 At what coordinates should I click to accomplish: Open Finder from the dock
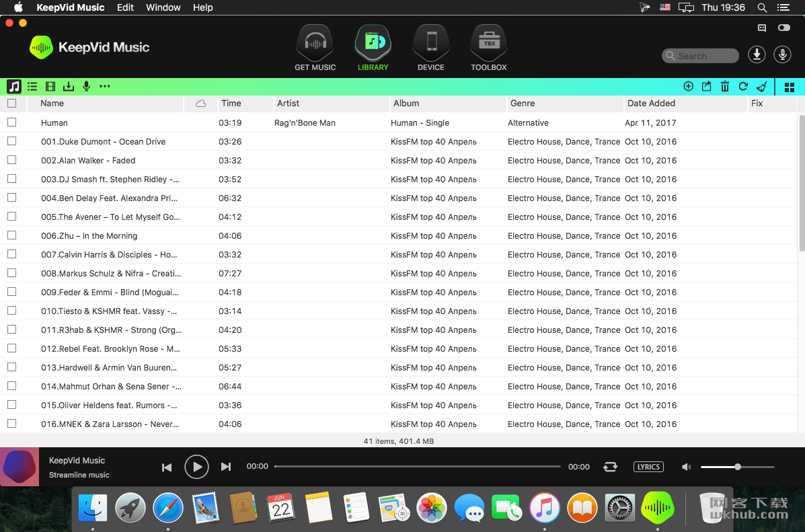[93, 507]
